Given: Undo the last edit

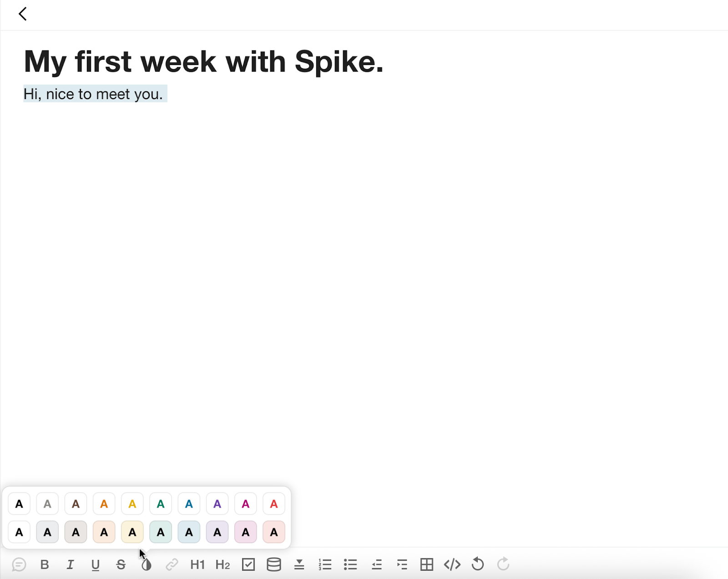Looking at the screenshot, I should [x=478, y=564].
